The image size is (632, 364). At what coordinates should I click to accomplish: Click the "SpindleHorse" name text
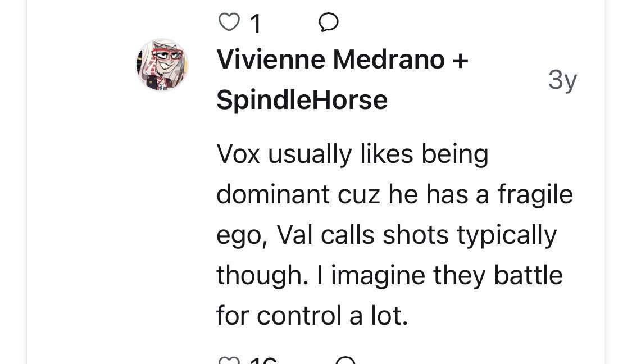pos(302,100)
